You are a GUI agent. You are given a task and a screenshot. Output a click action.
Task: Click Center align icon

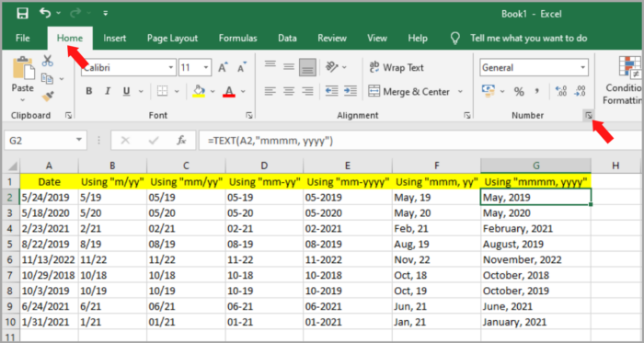coord(289,91)
